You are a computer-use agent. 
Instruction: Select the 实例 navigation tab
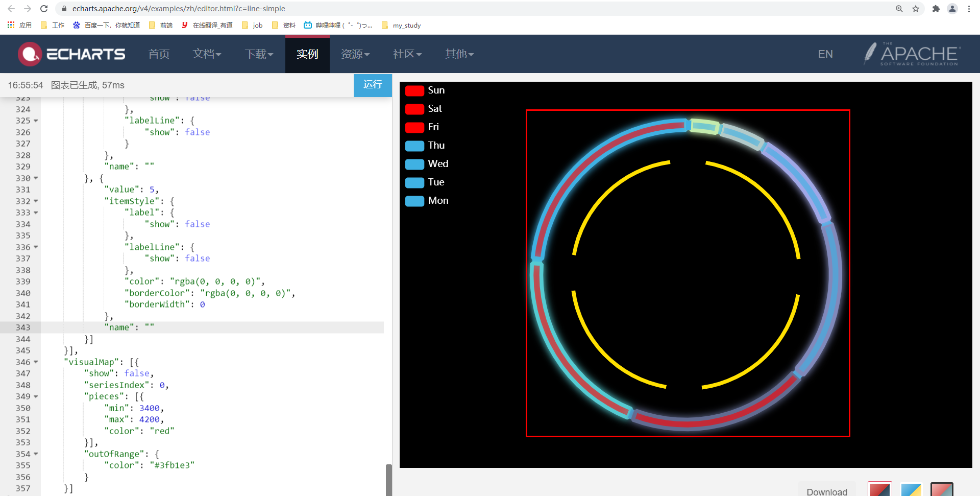point(307,54)
